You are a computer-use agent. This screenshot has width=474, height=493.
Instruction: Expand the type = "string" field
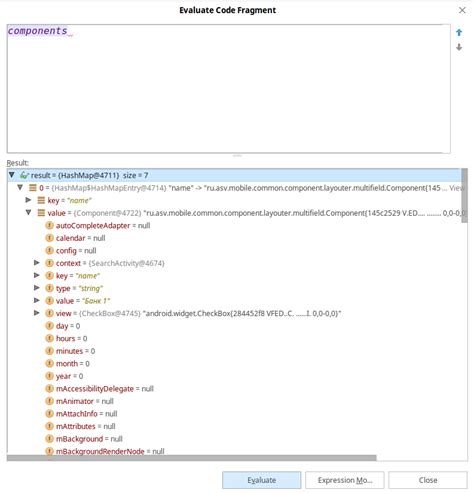pyautogui.click(x=37, y=288)
